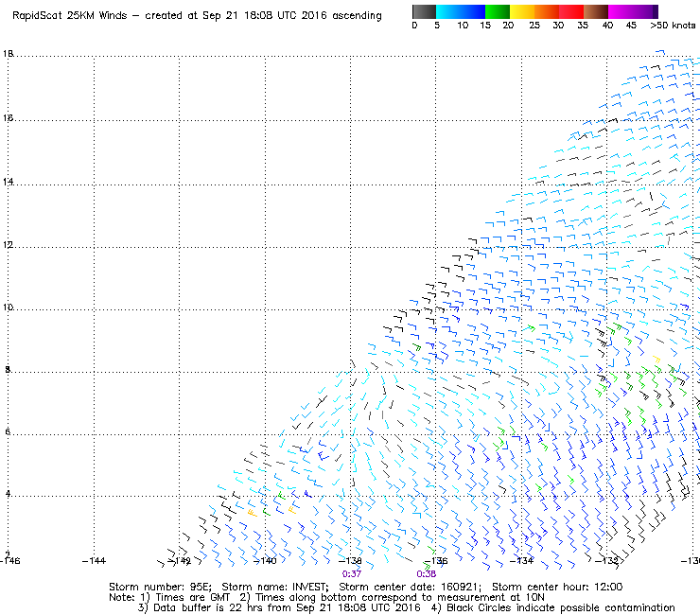
Task: Click the 'Black Circles indicate possible contamination' note
Action: point(561,607)
